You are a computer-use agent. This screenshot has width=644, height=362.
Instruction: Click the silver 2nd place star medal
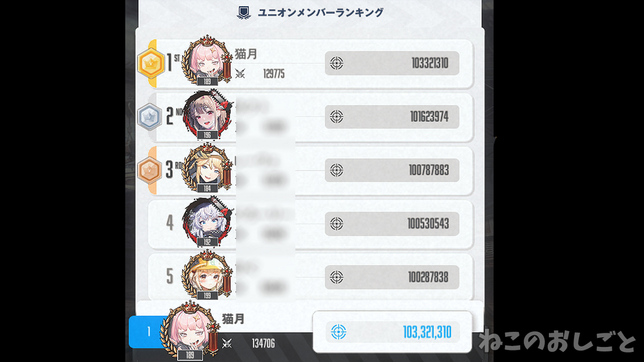click(x=149, y=117)
